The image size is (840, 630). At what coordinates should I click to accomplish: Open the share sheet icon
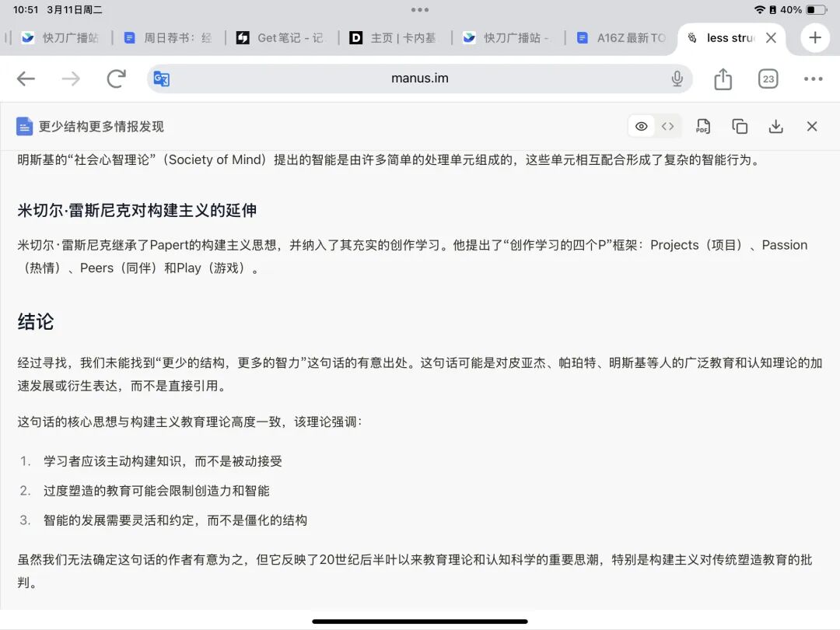point(723,79)
